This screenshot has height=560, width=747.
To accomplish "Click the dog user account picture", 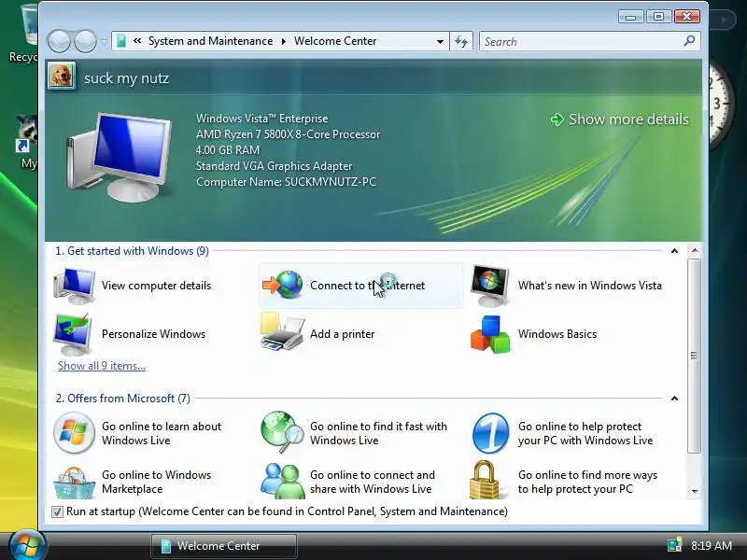I will [x=62, y=76].
